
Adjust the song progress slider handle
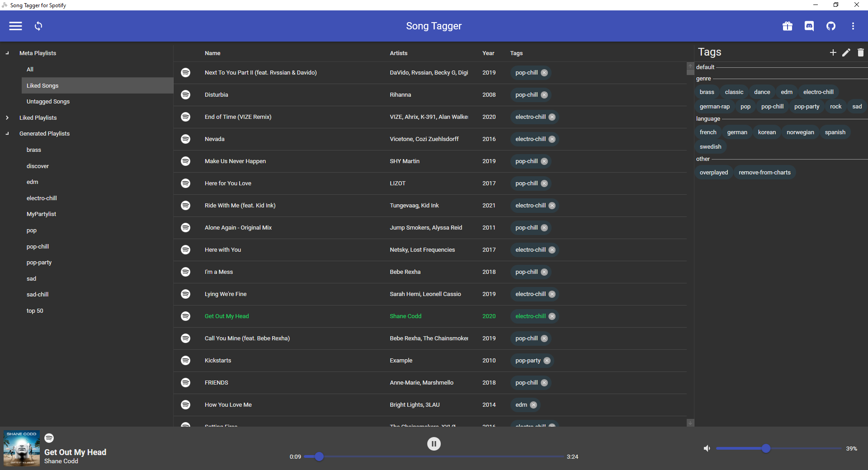pos(319,456)
